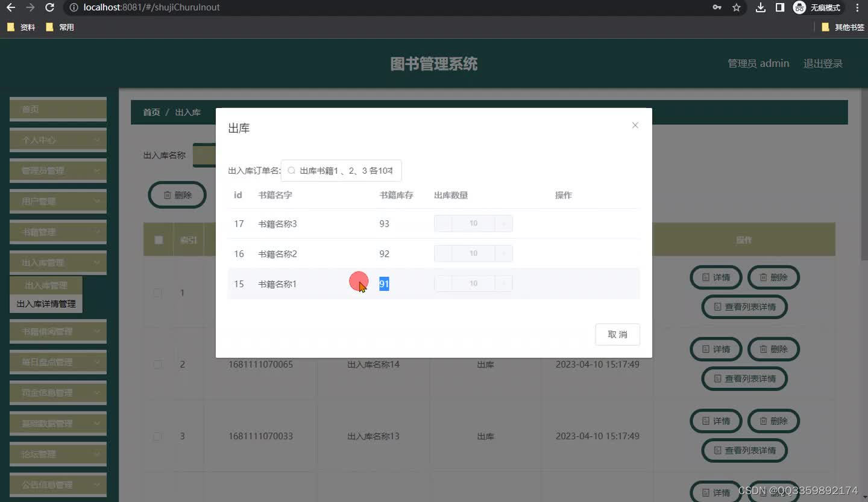Decrease 出库数量 for 书籍名称1
Screen dimensions: 868x502
pos(443,284)
